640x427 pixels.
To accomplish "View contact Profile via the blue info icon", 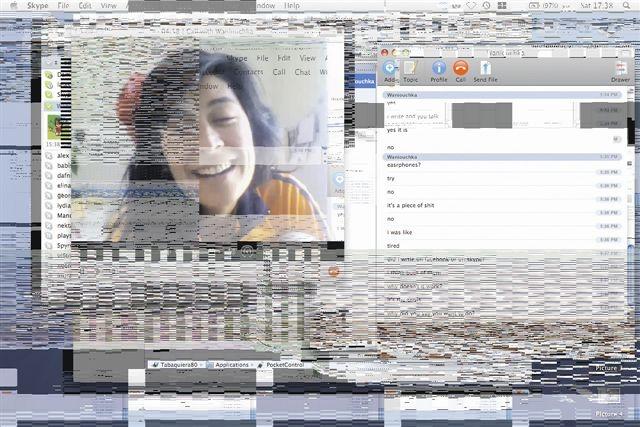I will [x=439, y=71].
